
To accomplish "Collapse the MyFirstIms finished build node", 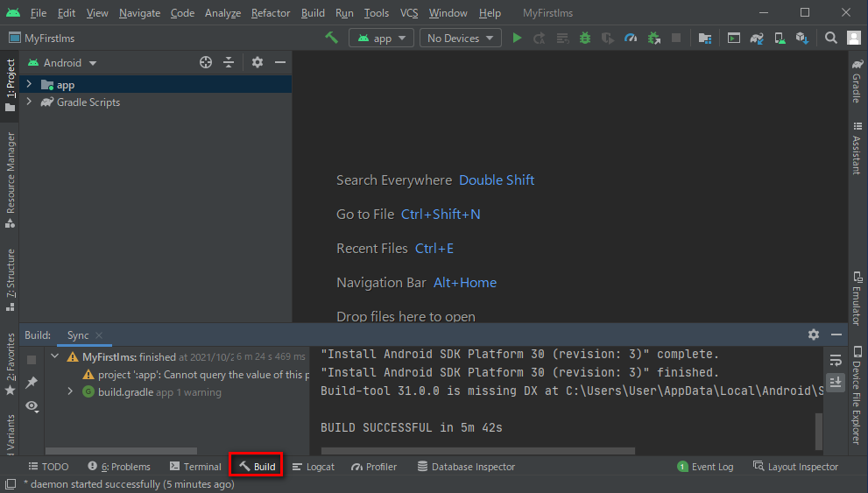I will coord(55,356).
